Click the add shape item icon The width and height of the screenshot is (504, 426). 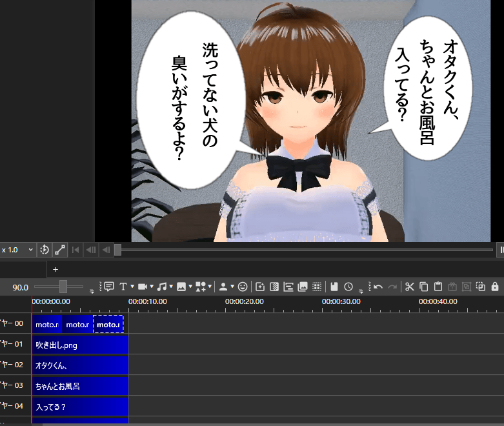coord(201,287)
